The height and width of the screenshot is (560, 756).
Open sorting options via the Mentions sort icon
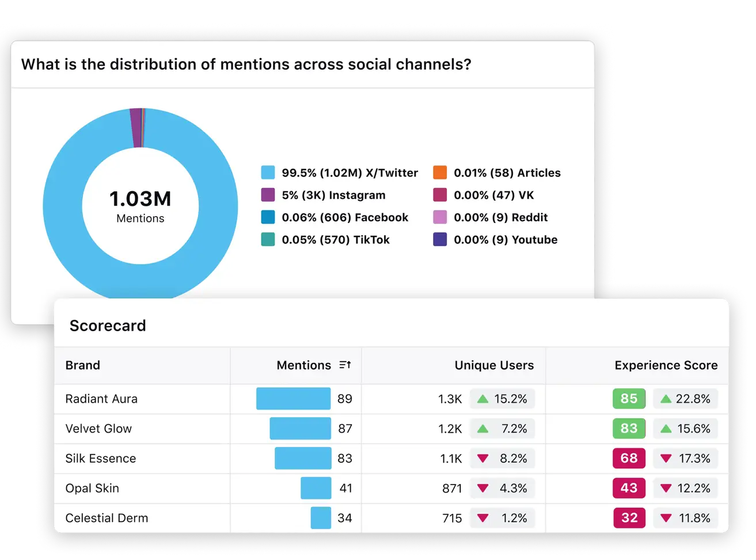[x=344, y=365]
